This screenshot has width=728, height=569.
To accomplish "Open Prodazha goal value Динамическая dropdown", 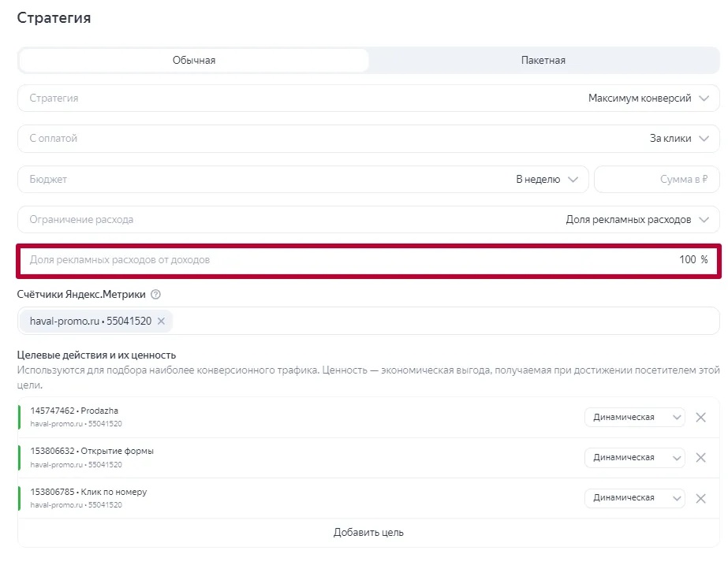I will [634, 417].
